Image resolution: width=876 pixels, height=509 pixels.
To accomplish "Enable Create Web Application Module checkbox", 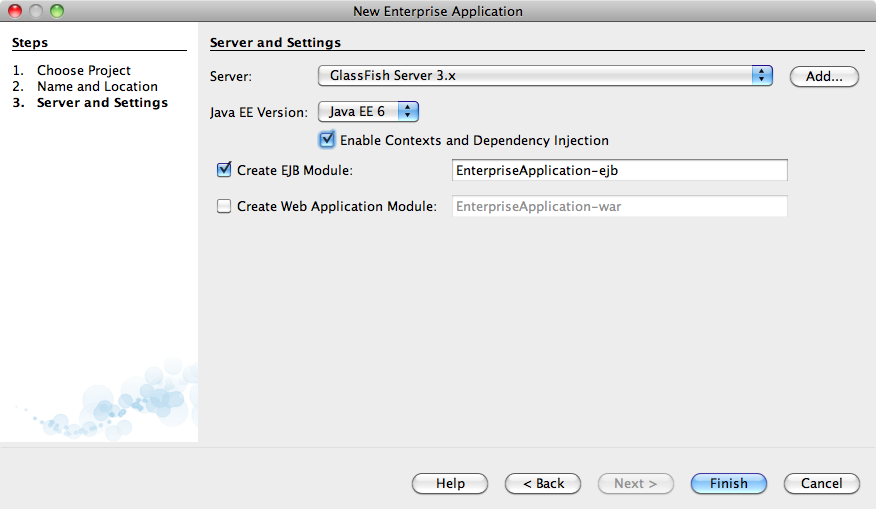I will tap(224, 206).
